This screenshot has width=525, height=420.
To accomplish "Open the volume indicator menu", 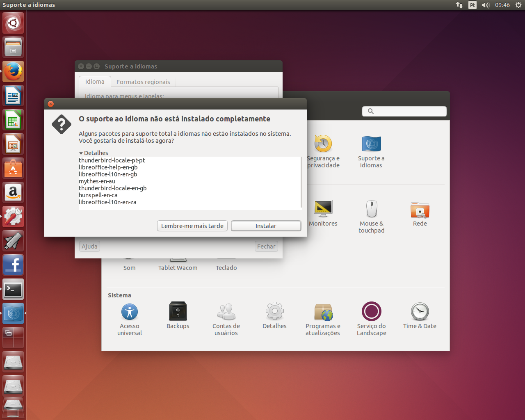I will [485, 5].
